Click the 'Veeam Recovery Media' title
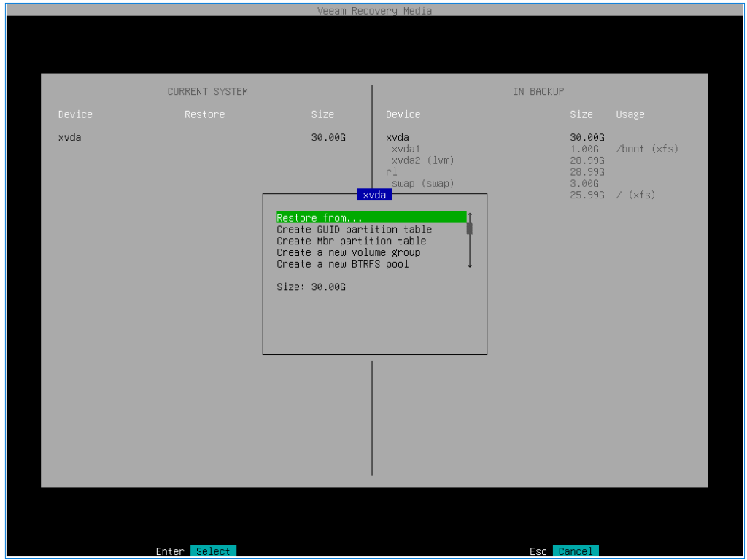 (374, 10)
